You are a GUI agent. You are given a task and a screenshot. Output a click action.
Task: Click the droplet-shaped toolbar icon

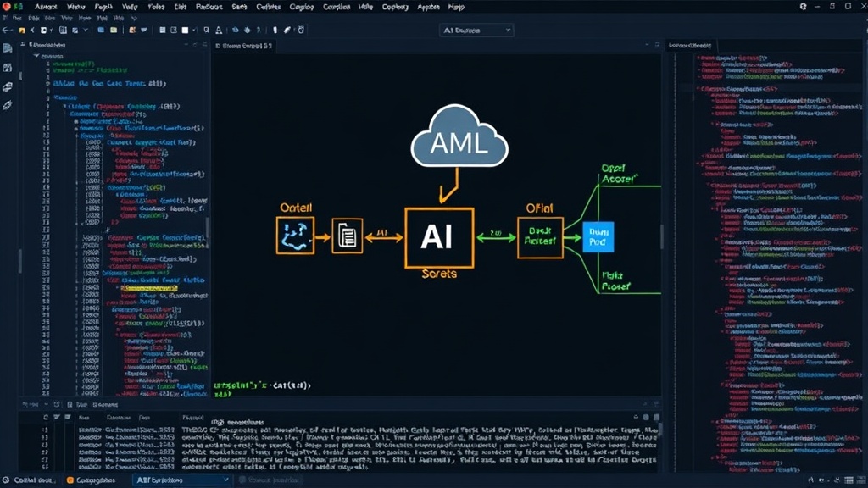(248, 30)
